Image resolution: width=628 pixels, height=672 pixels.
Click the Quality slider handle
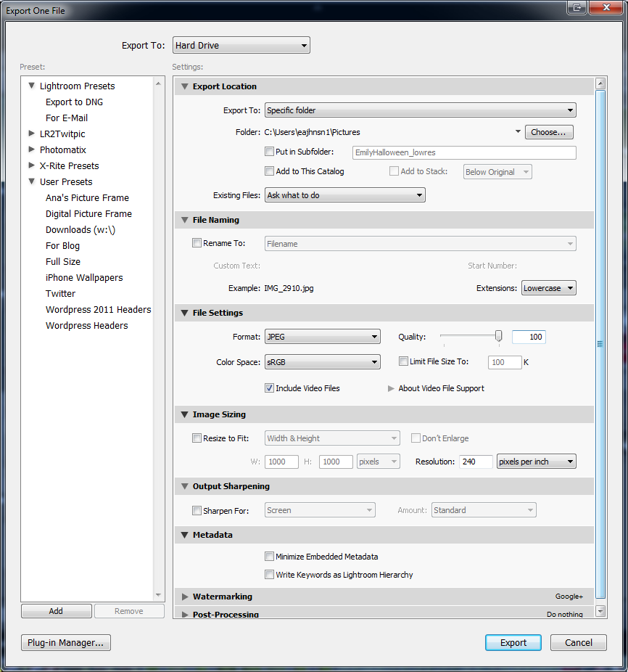click(x=498, y=336)
